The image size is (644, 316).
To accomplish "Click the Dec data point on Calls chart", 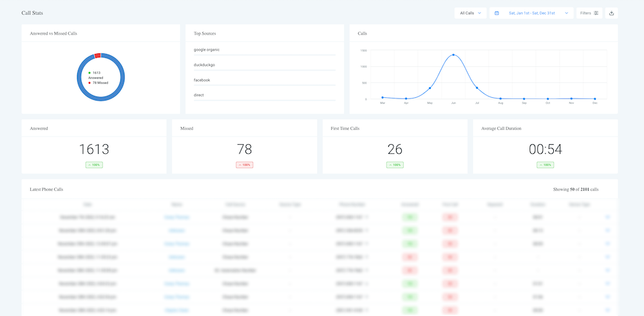I will pyautogui.click(x=594, y=98).
